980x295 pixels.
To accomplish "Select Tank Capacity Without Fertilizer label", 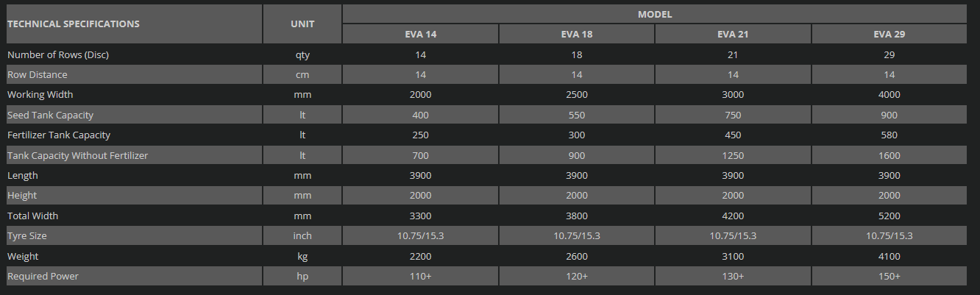I will [x=78, y=155].
